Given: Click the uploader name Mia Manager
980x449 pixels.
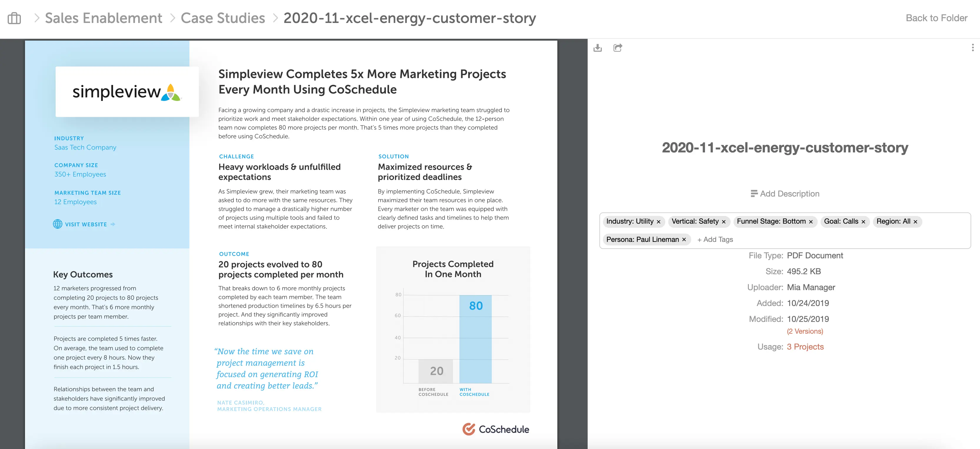Looking at the screenshot, I should tap(811, 287).
